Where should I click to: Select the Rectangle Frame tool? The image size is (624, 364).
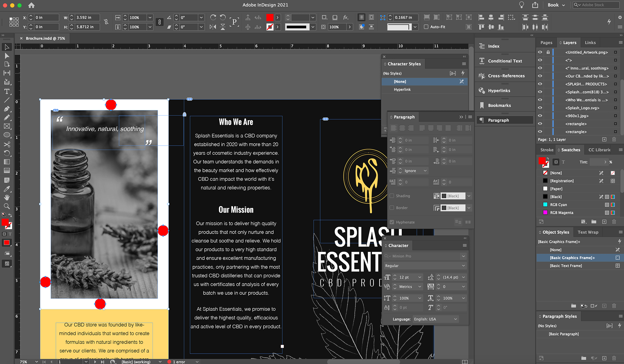[6, 126]
